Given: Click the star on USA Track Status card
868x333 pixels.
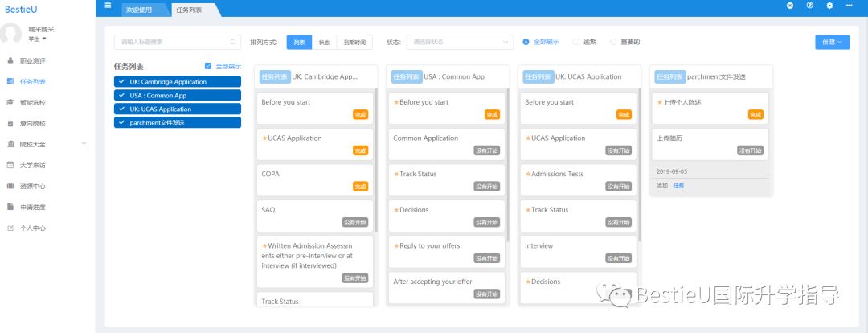Looking at the screenshot, I should 396,174.
